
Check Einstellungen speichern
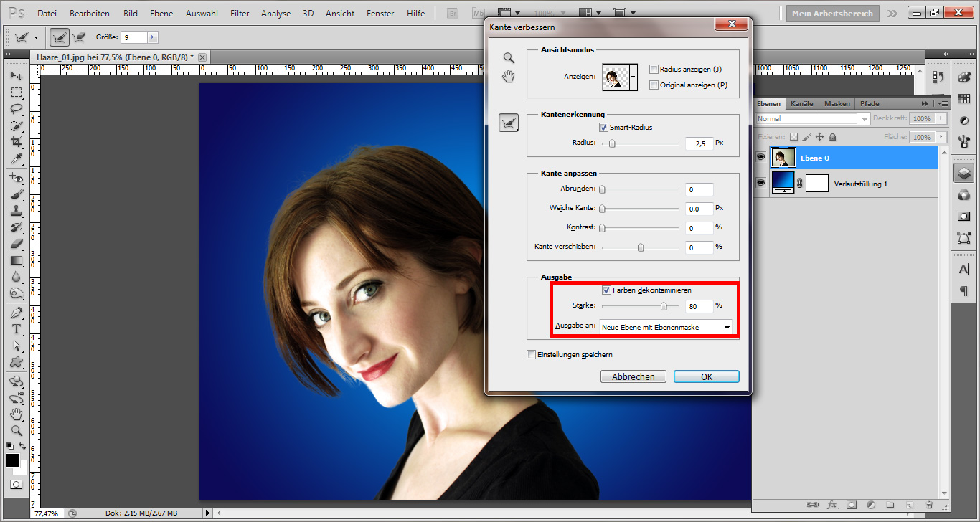(532, 354)
